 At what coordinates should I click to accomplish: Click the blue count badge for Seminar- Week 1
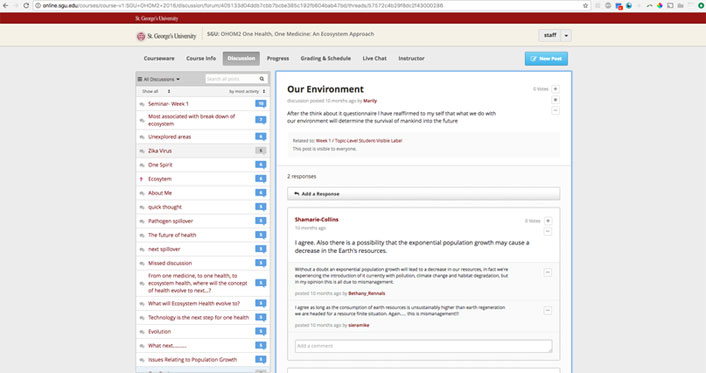point(261,104)
